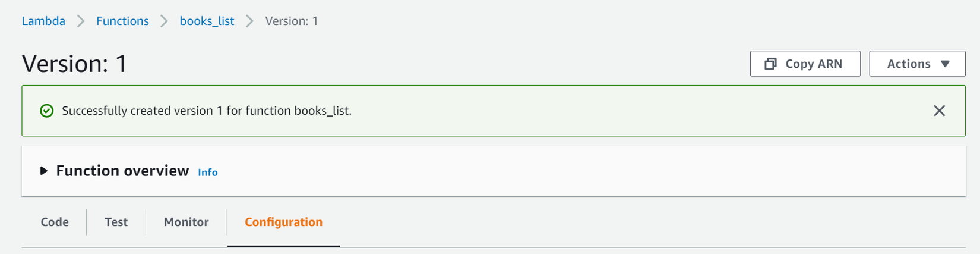Go to the Monitor tab

(186, 222)
